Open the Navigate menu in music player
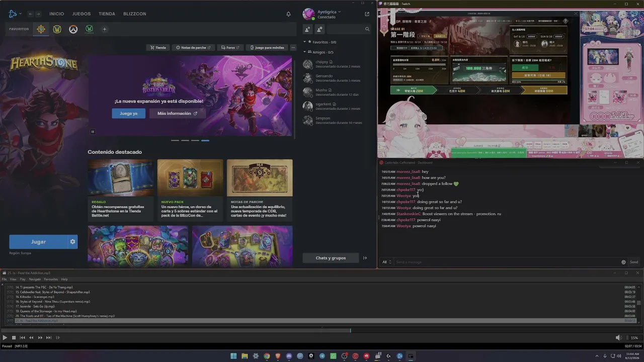This screenshot has height=362, width=644. [x=35, y=279]
